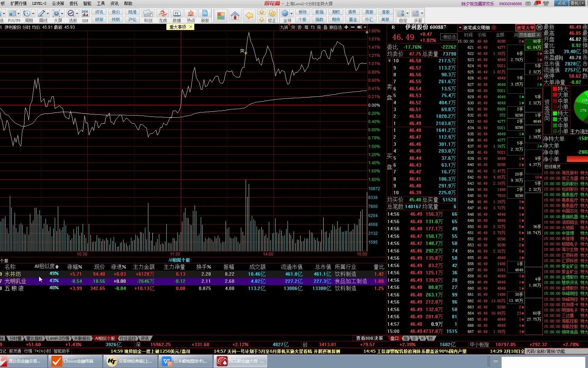Open the 扩展行情 menu

18,3
